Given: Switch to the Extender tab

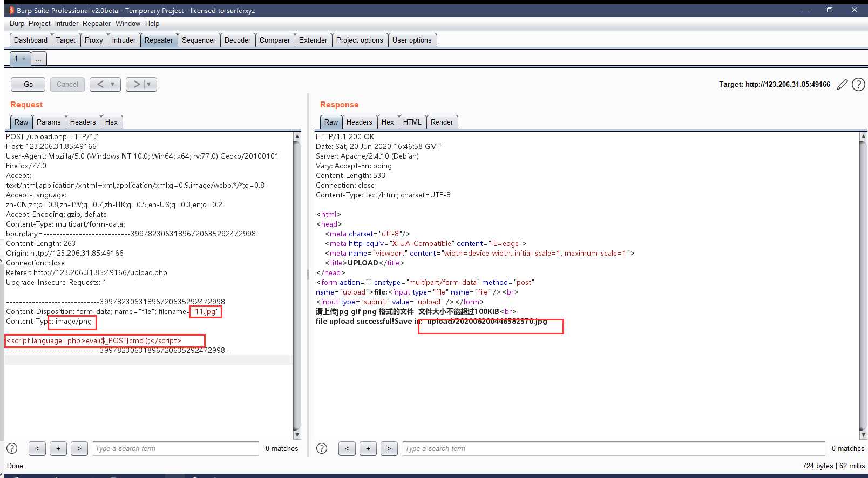Looking at the screenshot, I should click(x=313, y=40).
